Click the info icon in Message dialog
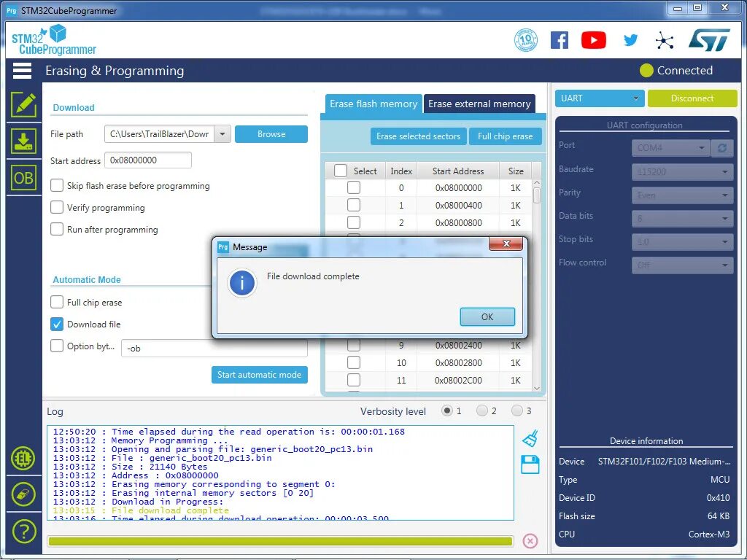The image size is (747, 560). click(x=242, y=283)
